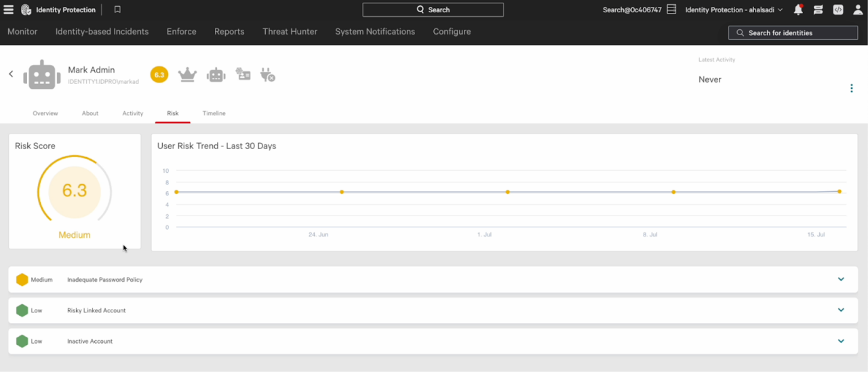Screen dimensions: 868x372
Task: Go to the Monitor menu
Action: (22, 32)
